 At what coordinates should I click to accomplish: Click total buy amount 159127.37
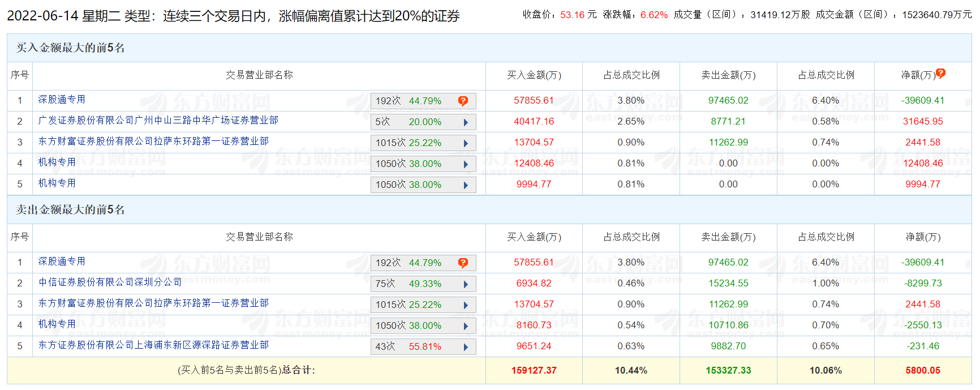pyautogui.click(x=534, y=371)
